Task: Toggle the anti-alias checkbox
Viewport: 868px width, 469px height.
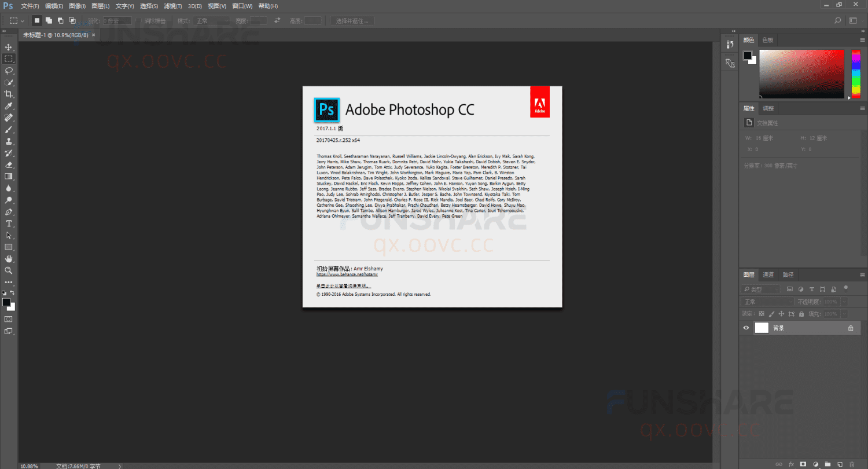Action: pyautogui.click(x=139, y=21)
